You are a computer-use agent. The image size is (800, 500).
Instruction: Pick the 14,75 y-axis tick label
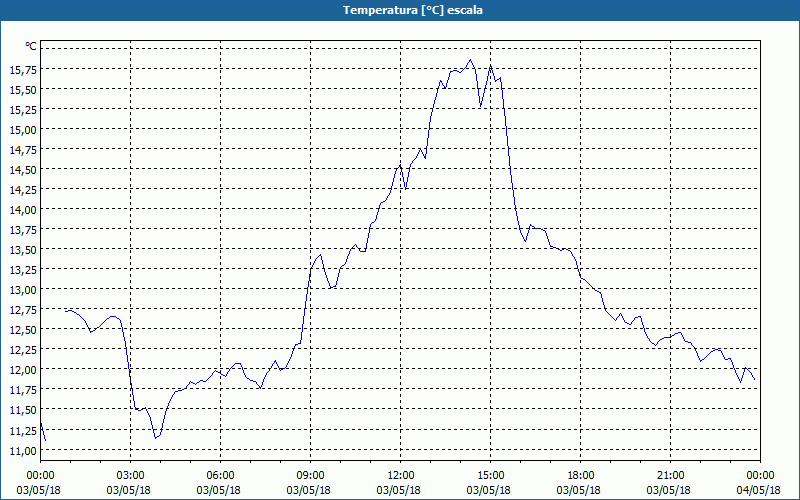point(23,150)
